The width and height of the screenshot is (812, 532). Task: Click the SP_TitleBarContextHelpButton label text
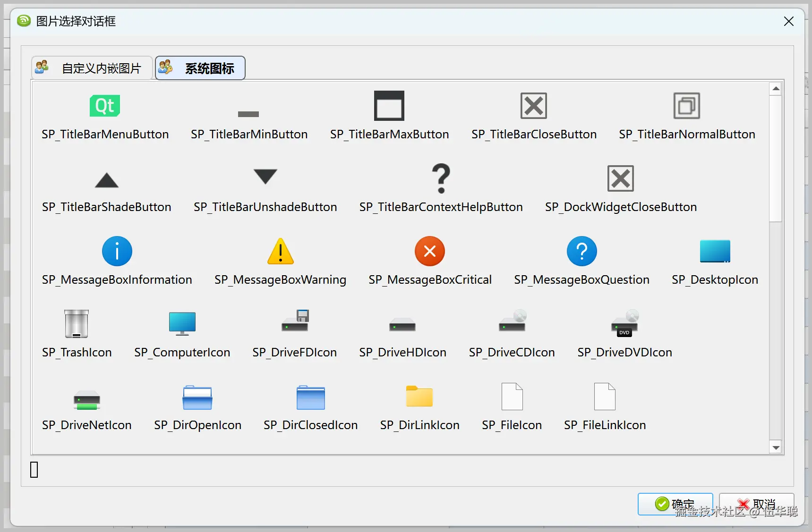(441, 207)
